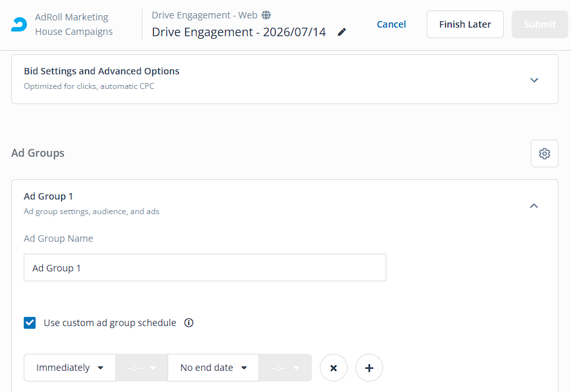571x392 pixels.
Task: Open the disabled start time dropdown
Action: click(142, 368)
